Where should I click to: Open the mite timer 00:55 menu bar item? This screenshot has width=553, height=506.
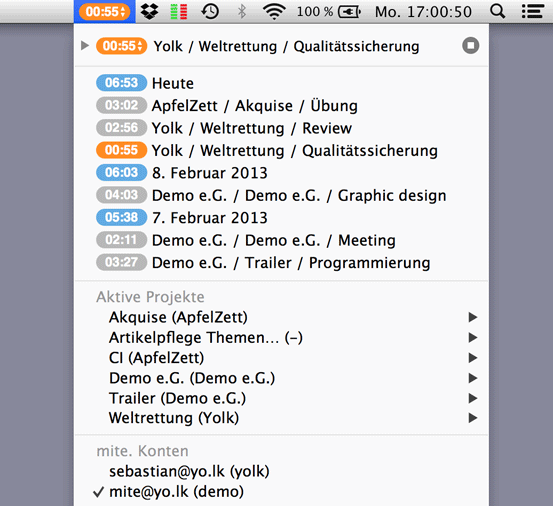point(105,12)
